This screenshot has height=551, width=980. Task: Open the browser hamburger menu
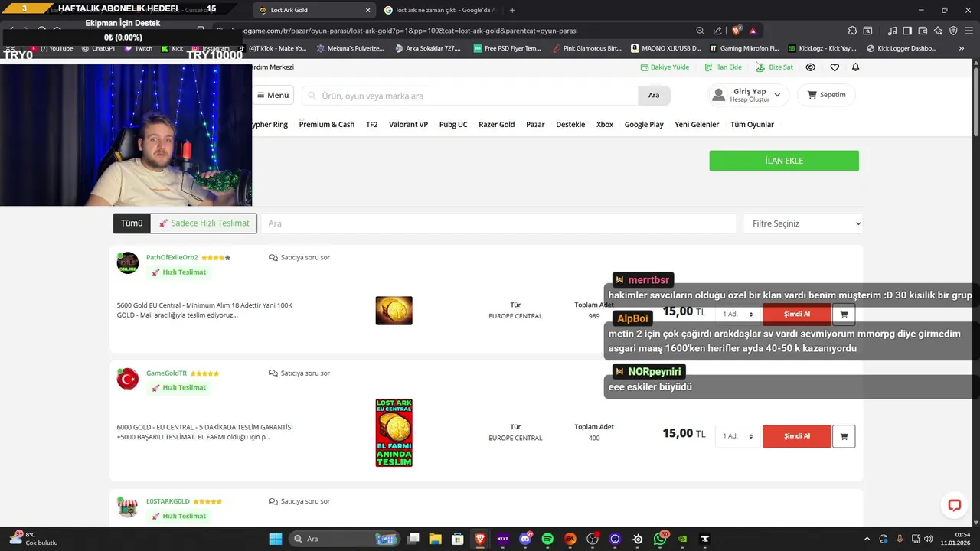click(x=969, y=31)
